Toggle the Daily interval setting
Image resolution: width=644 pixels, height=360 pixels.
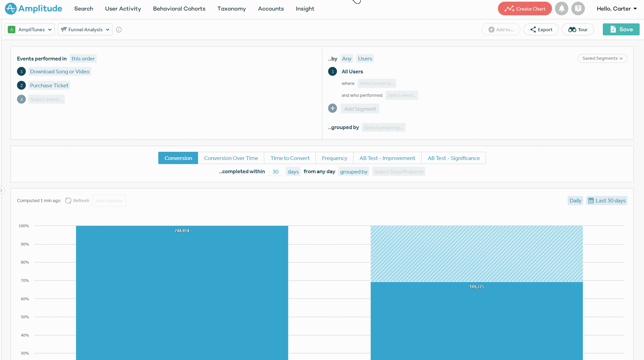click(575, 201)
